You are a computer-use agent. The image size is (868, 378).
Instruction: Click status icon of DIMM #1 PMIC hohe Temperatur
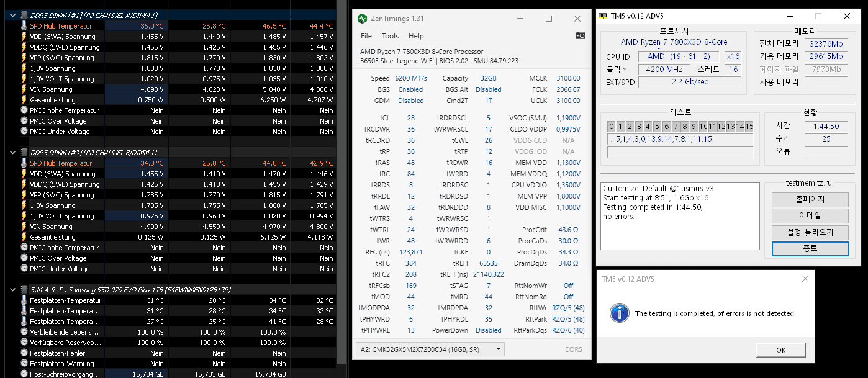(x=24, y=110)
